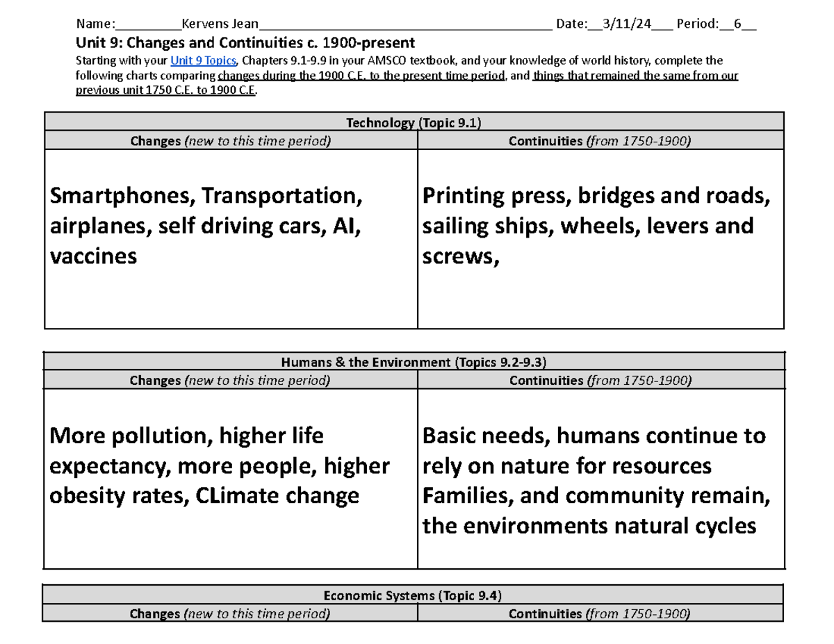Viewport: 834px width, 644px height.
Task: Click the Technology (Topic 9.1) table header
Action: pyautogui.click(x=414, y=122)
